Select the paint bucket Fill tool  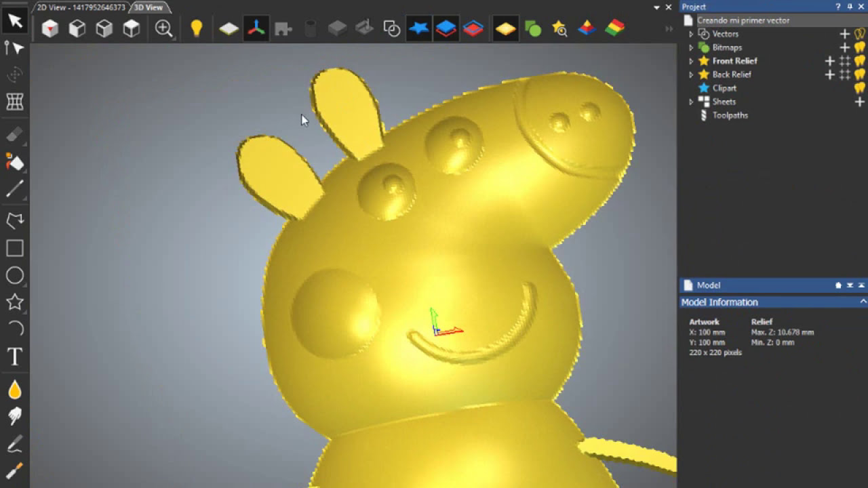tap(15, 162)
